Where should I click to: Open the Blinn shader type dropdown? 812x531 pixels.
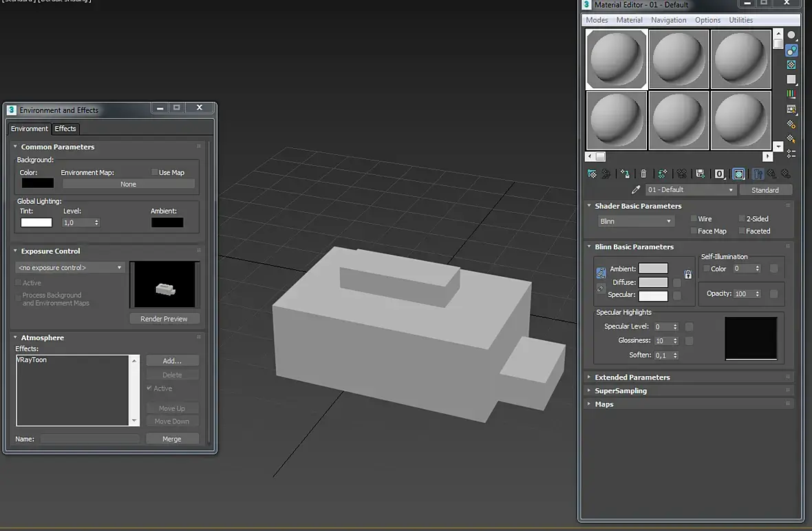635,222
